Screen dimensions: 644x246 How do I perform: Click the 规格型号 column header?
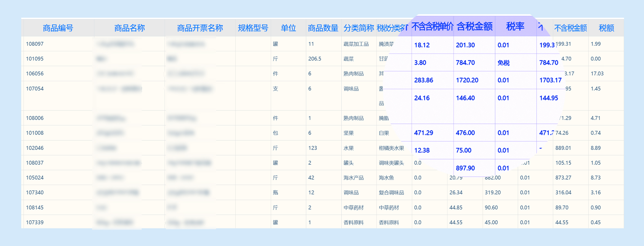(x=253, y=28)
